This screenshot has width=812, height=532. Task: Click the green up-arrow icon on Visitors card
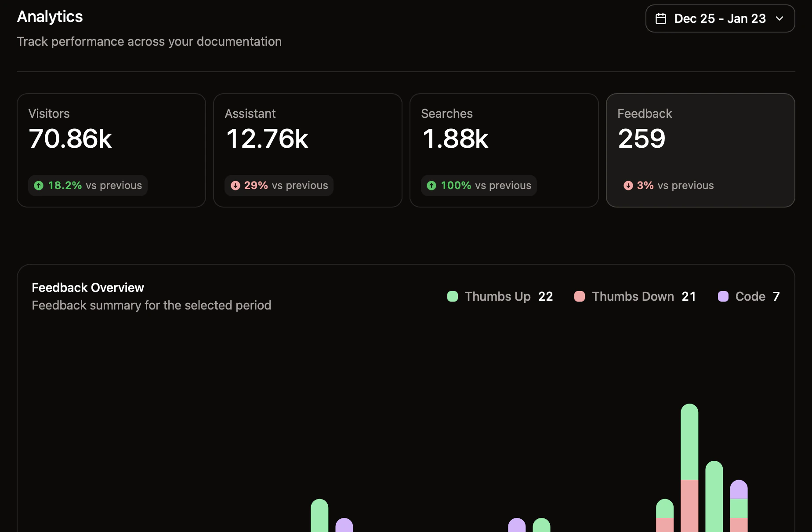tap(39, 185)
